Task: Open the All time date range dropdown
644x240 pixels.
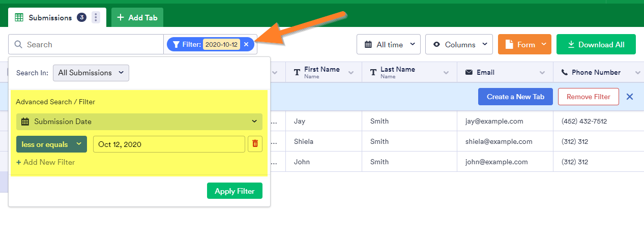Action: [x=388, y=45]
